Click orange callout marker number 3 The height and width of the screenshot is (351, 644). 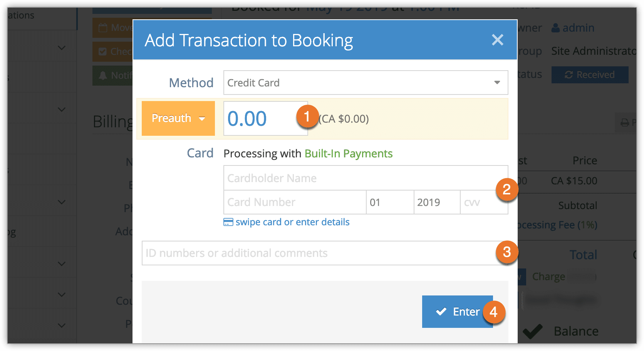click(x=506, y=252)
